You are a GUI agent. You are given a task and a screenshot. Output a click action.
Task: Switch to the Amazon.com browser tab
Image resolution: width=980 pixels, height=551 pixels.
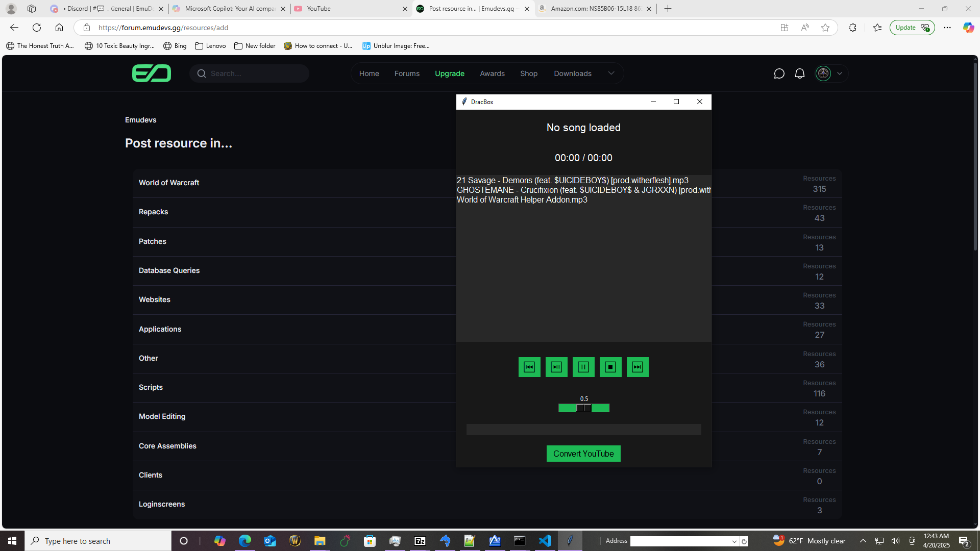click(595, 9)
